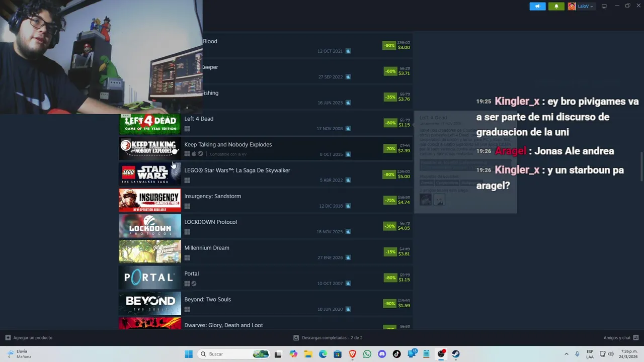Click the LEGO Star Wars capsule image

point(149,174)
